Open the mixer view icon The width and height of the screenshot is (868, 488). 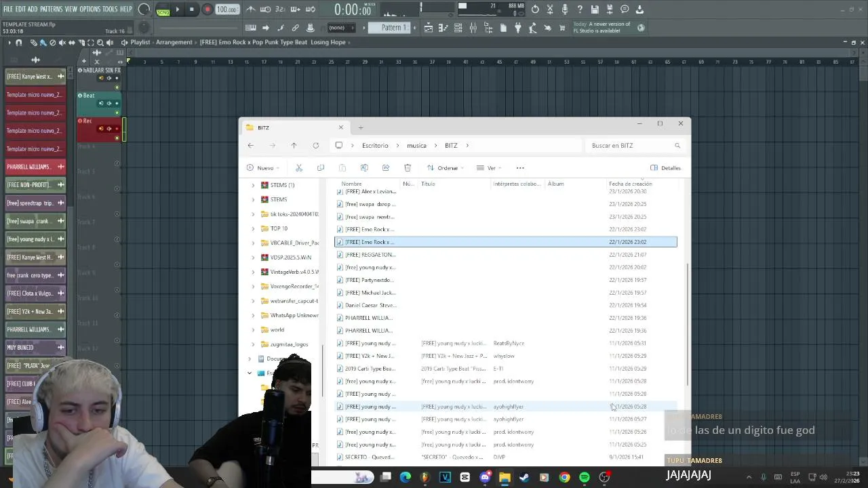[x=473, y=28]
